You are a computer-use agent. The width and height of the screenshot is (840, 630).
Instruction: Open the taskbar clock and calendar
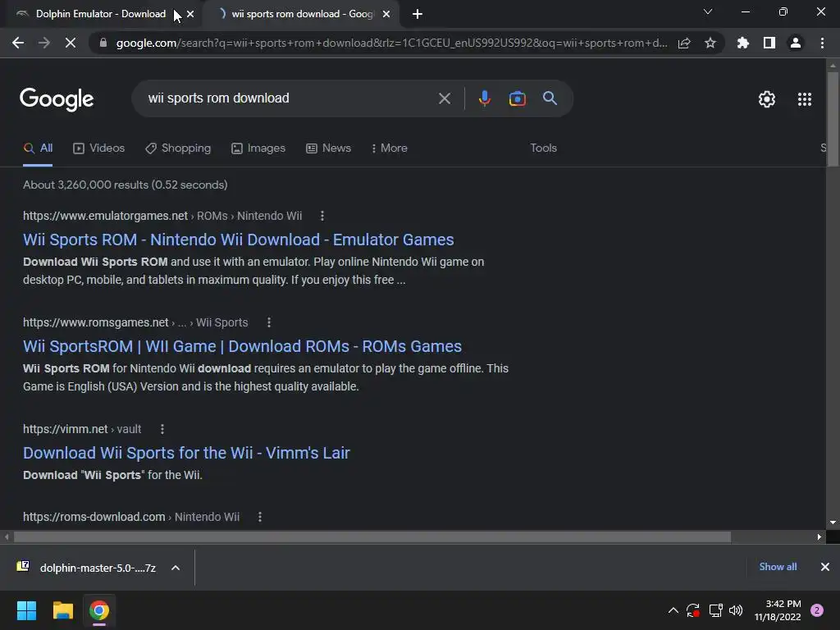click(778, 610)
